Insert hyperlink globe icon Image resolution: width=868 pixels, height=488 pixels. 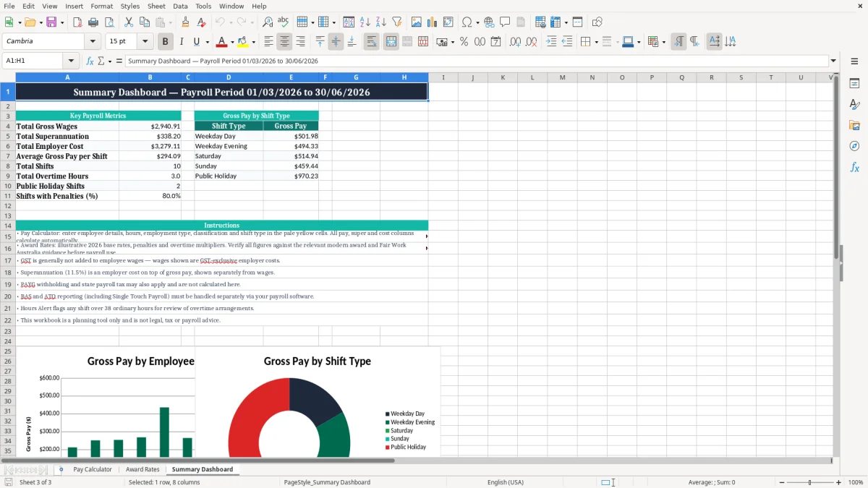[x=489, y=22]
